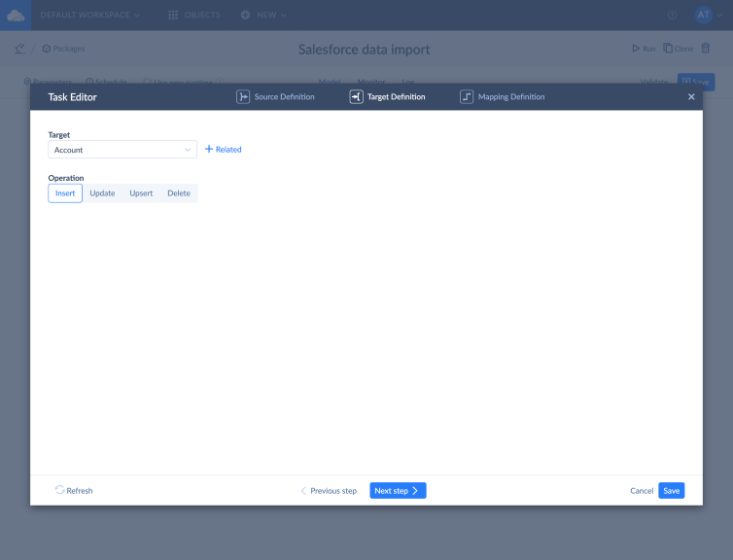The image size is (733, 560).
Task: Click the Objects grid icon
Action: 173,15
